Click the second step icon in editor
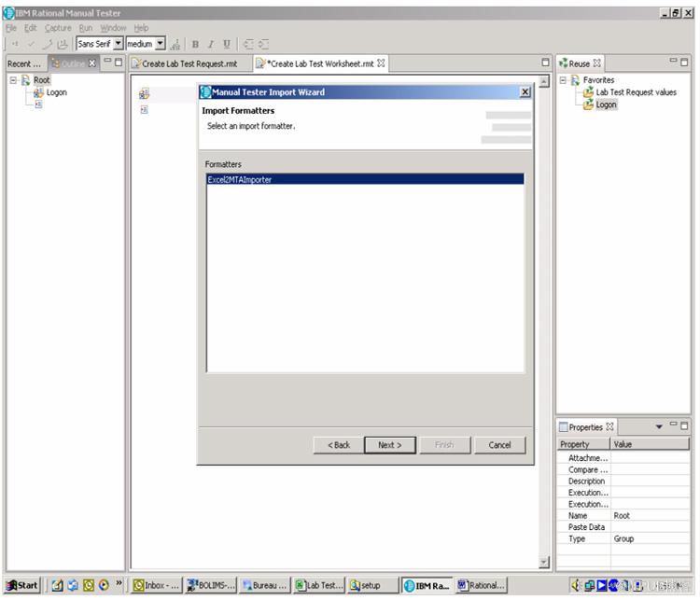700x600 pixels. (x=144, y=109)
